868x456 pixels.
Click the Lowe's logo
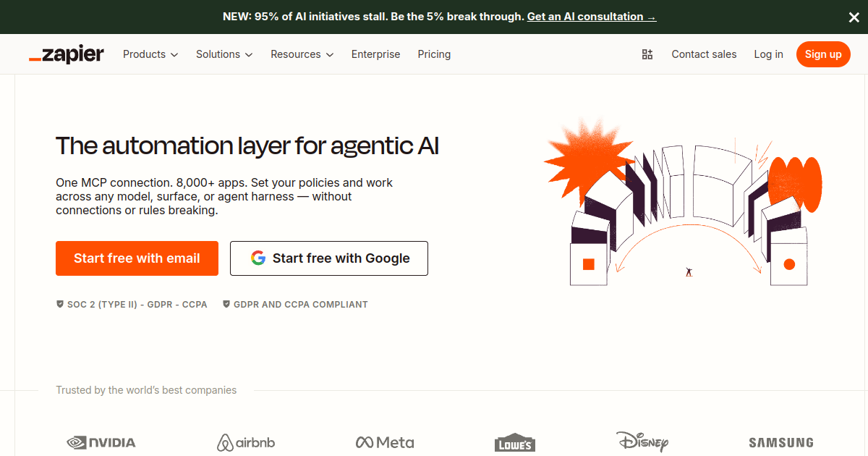[514, 444]
